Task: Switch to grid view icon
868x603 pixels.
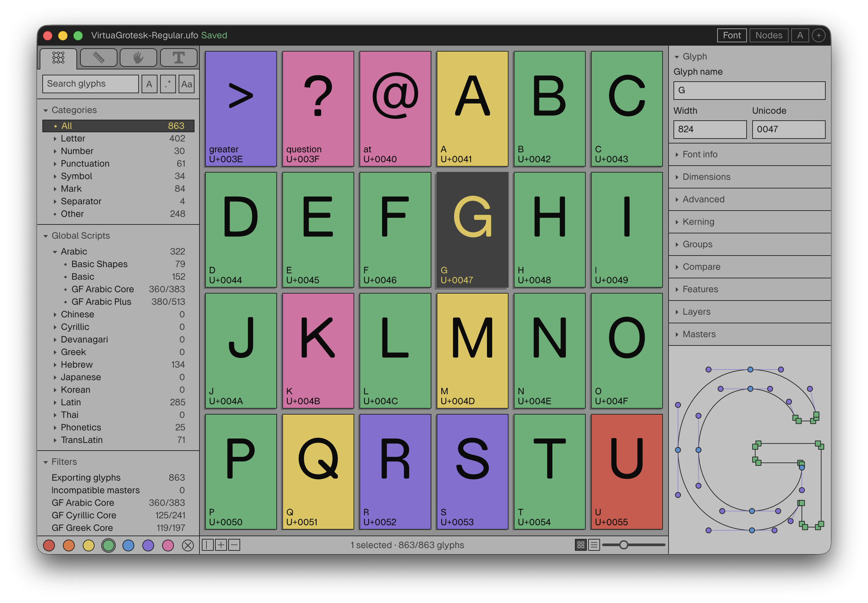Action: click(581, 545)
